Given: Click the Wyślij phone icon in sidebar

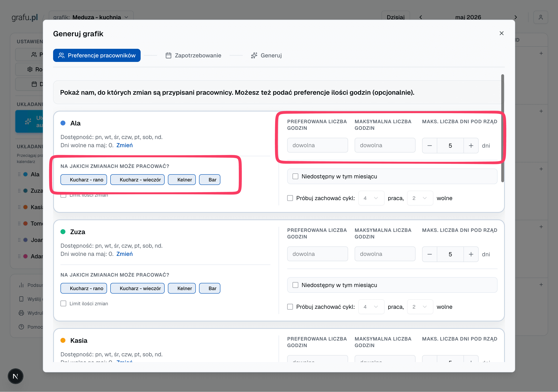Looking at the screenshot, I should [21, 299].
